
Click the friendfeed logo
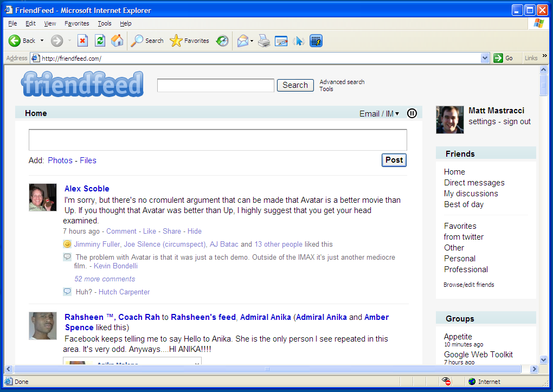pyautogui.click(x=82, y=84)
